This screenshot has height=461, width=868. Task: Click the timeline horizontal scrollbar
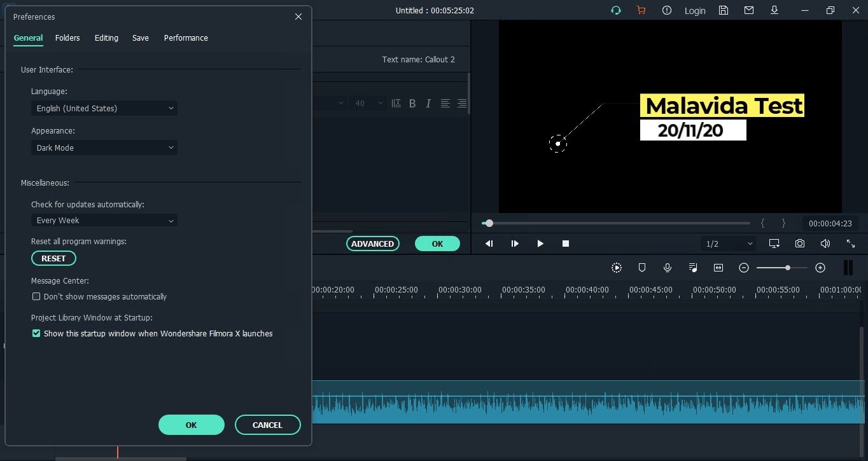(x=120, y=458)
